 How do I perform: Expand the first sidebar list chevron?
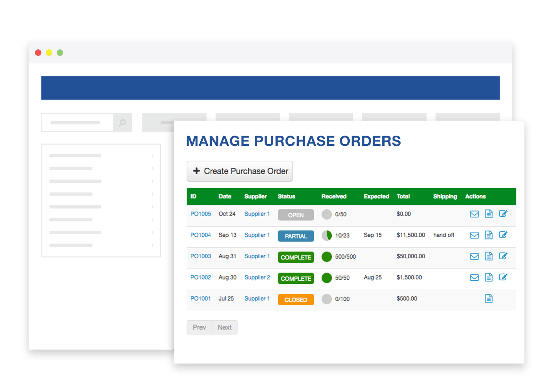click(x=153, y=156)
